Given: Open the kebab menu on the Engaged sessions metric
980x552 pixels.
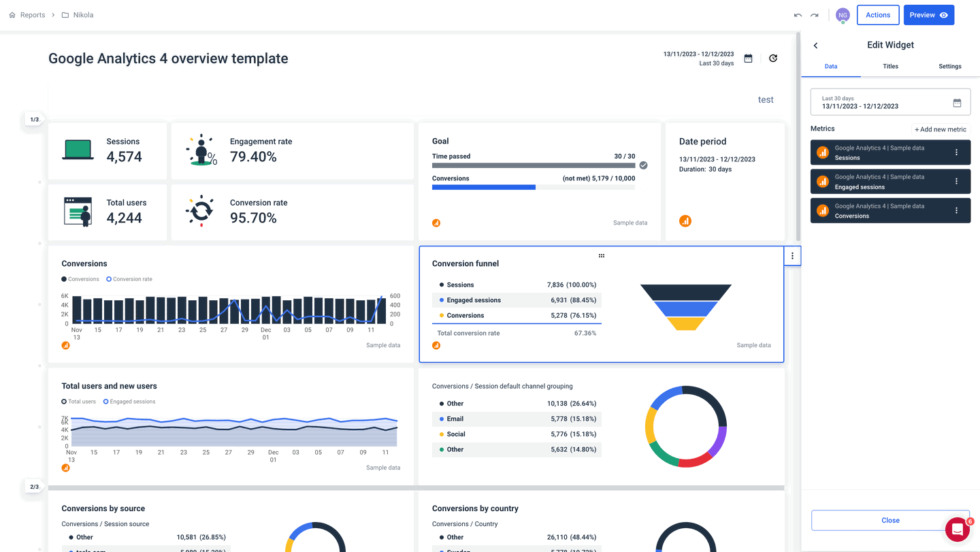Looking at the screenshot, I should (x=957, y=181).
